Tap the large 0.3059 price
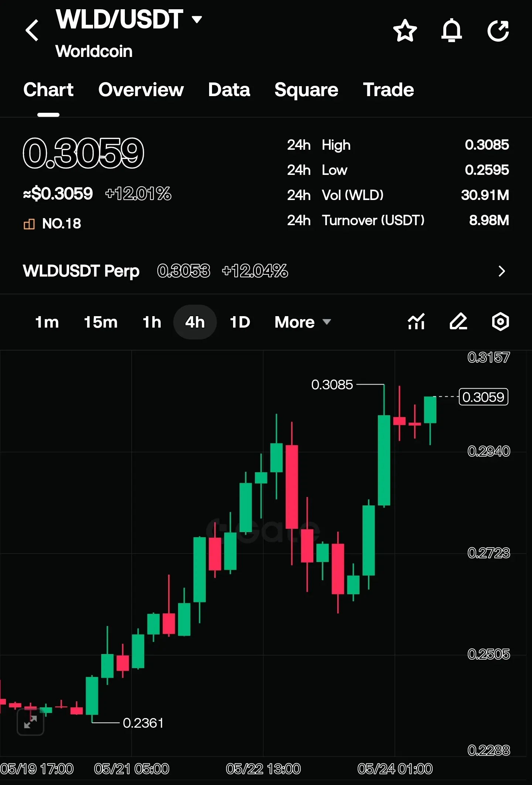The height and width of the screenshot is (785, 532). click(x=83, y=153)
